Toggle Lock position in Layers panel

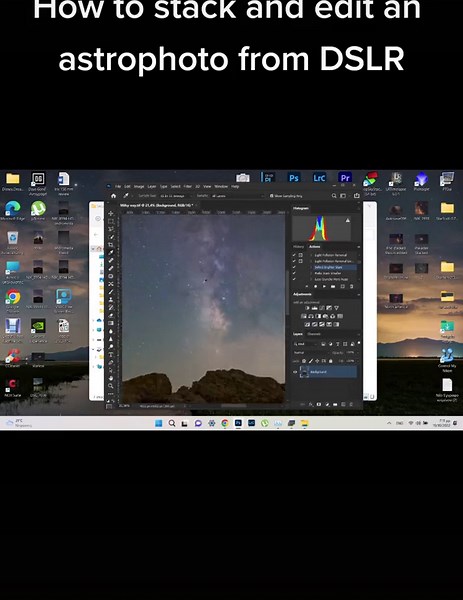point(317,361)
